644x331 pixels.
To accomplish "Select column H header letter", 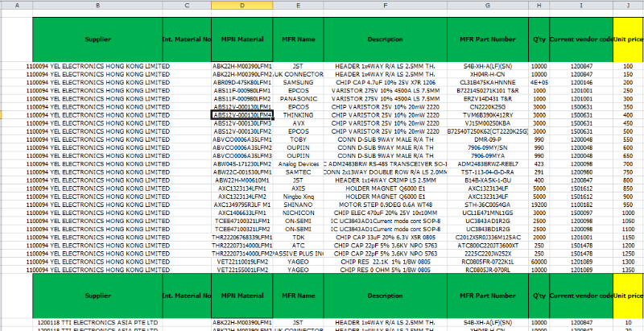I will (x=538, y=6).
